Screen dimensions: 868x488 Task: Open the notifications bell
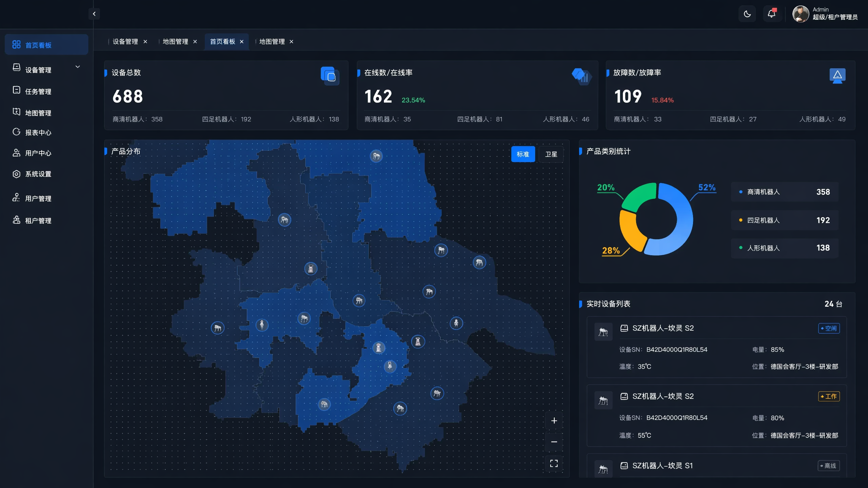[x=772, y=14]
